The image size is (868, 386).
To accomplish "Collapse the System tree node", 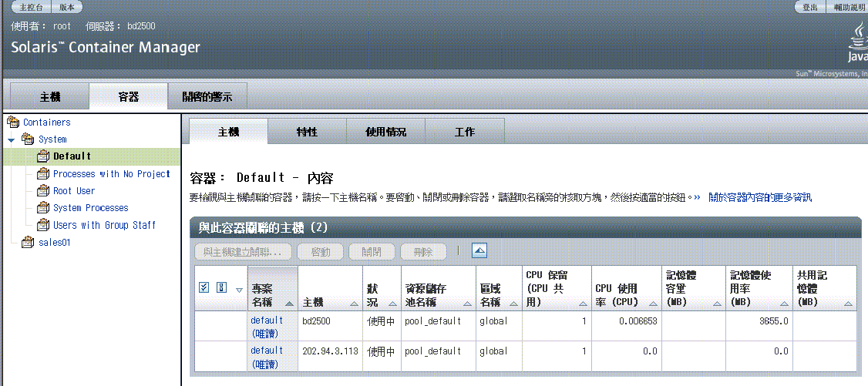I will coord(11,140).
